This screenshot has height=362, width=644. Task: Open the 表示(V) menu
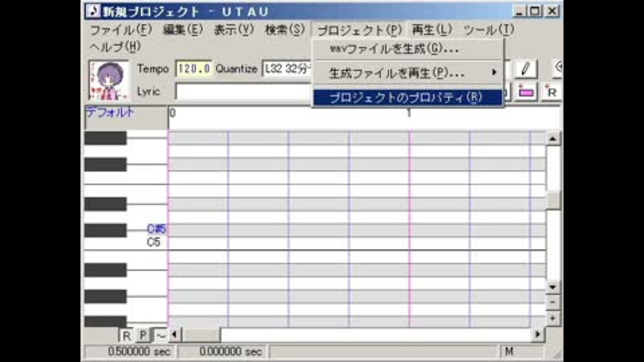pos(233,29)
